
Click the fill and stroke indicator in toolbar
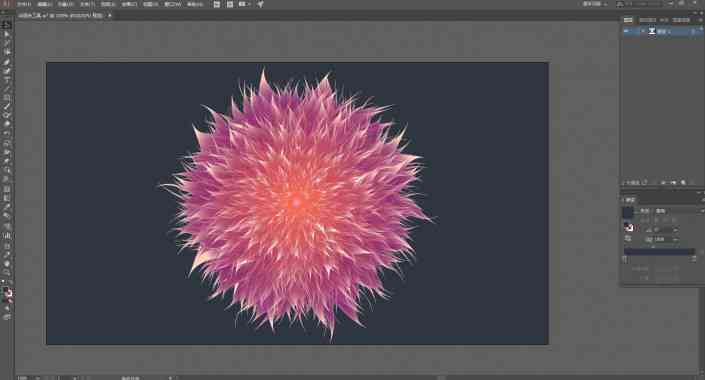pyautogui.click(x=7, y=294)
